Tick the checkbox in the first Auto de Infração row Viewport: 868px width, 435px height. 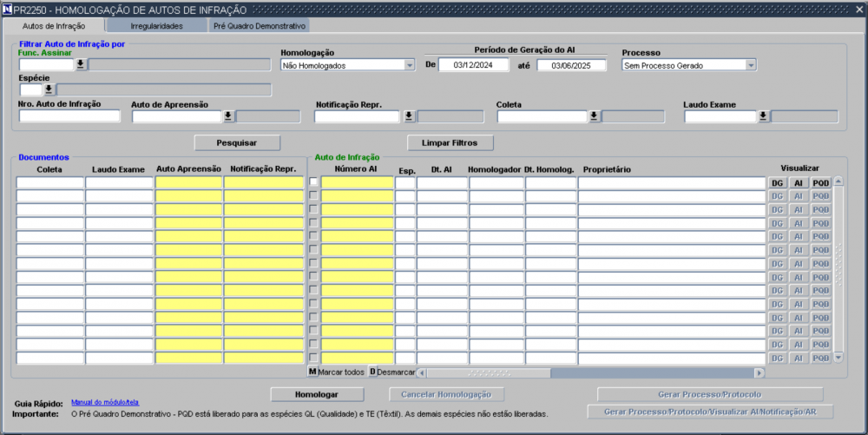(x=313, y=181)
